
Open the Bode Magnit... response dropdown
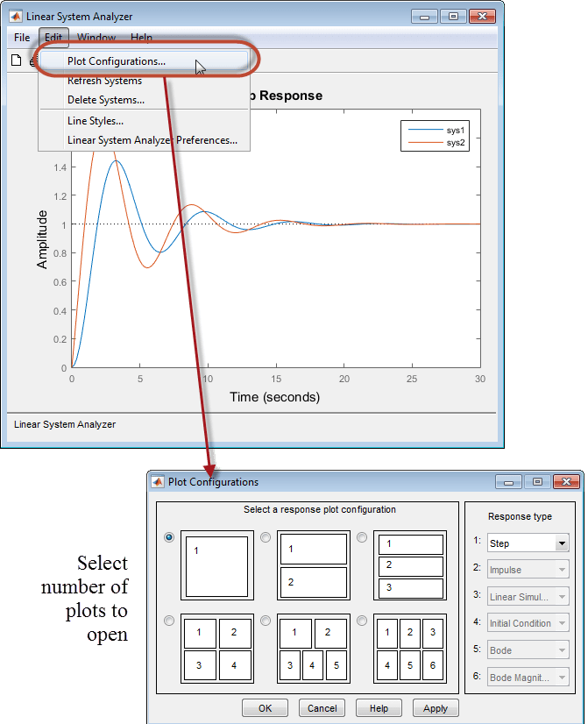(x=528, y=677)
